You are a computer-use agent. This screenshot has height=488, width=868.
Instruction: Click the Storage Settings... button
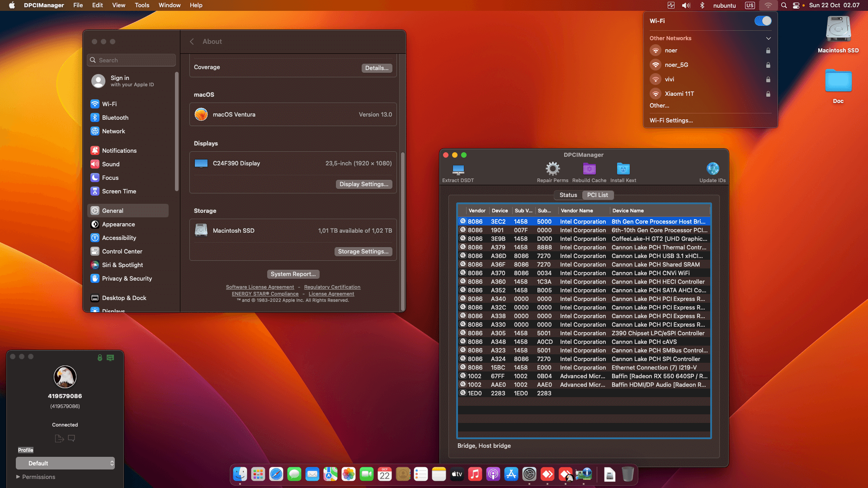point(363,251)
